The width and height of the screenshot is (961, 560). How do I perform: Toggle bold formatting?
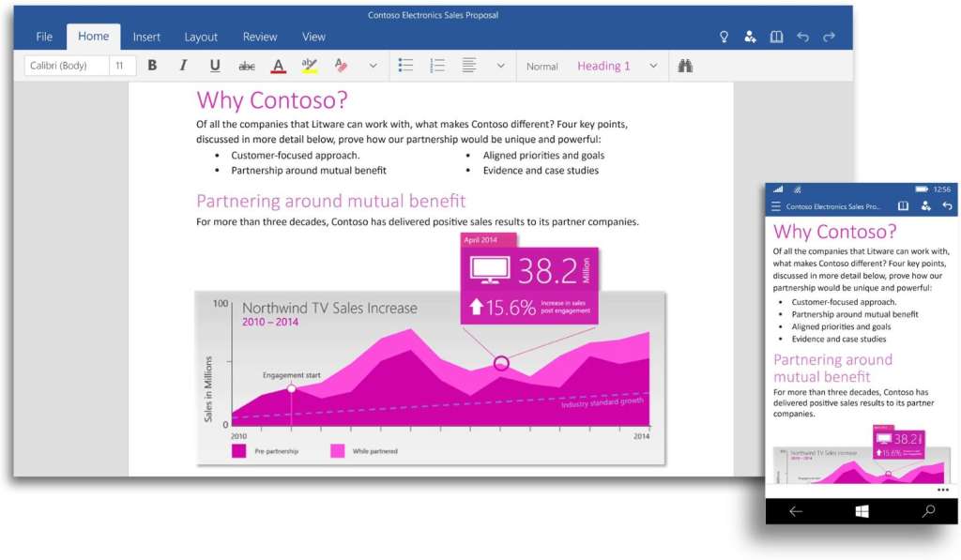click(x=152, y=66)
